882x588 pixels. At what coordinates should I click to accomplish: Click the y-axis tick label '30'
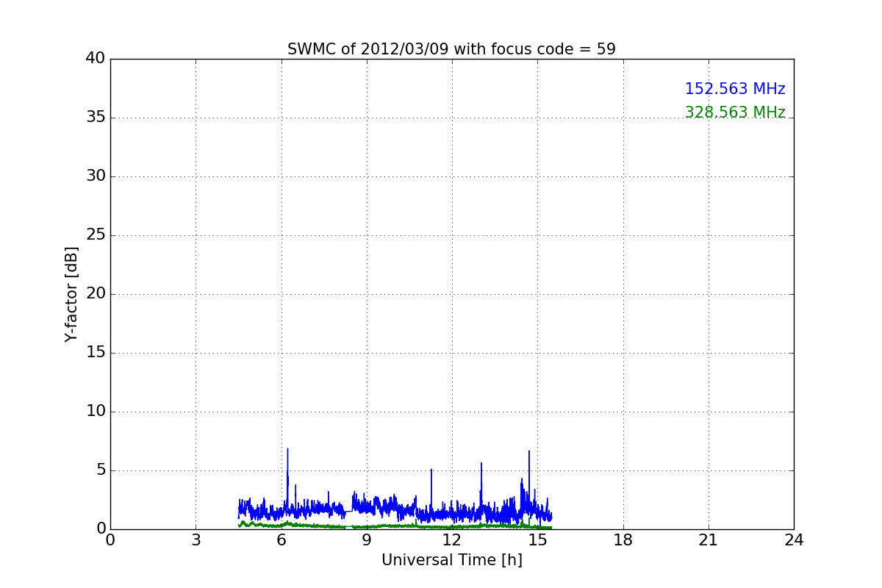(96, 176)
